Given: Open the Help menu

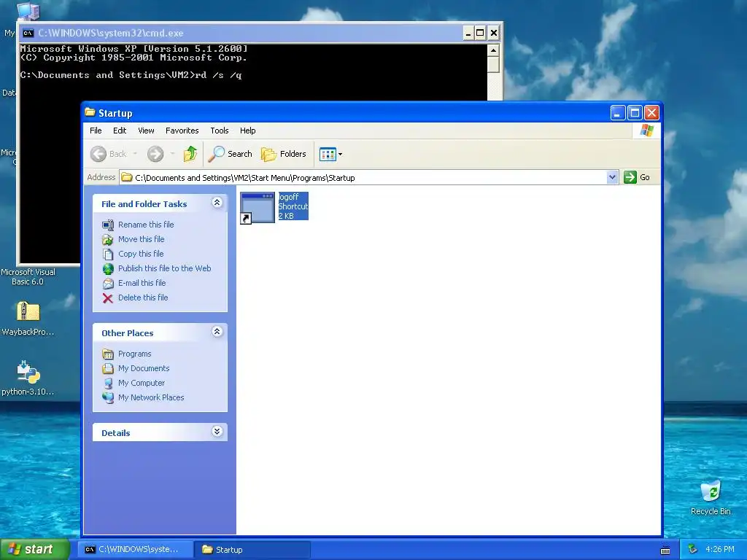Looking at the screenshot, I should point(247,131).
